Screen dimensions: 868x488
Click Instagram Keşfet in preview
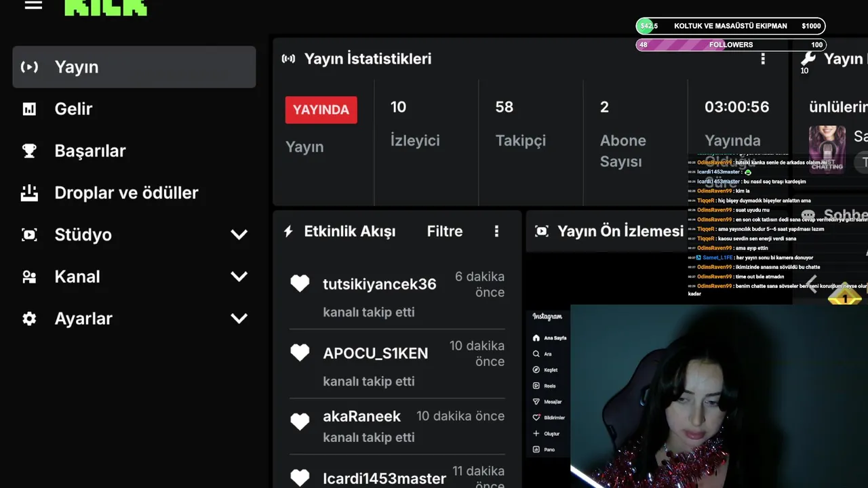tap(545, 370)
